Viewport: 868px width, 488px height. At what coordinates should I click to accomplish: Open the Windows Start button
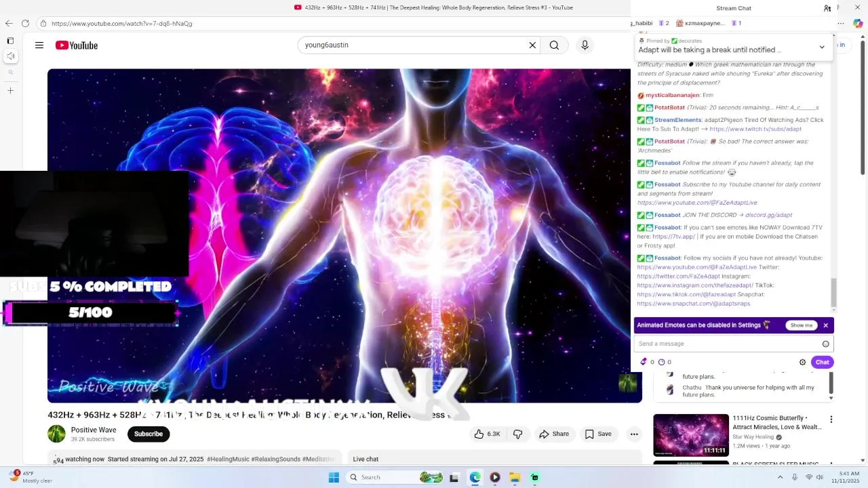coord(334,477)
